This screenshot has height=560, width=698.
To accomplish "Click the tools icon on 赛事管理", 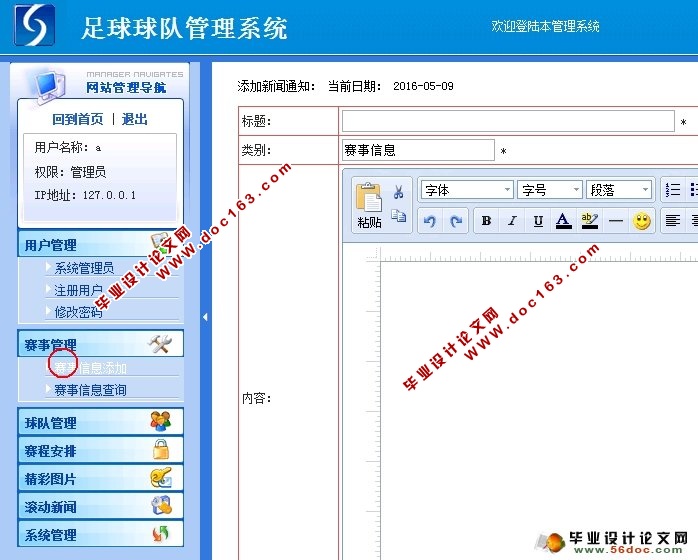I will click(x=160, y=344).
